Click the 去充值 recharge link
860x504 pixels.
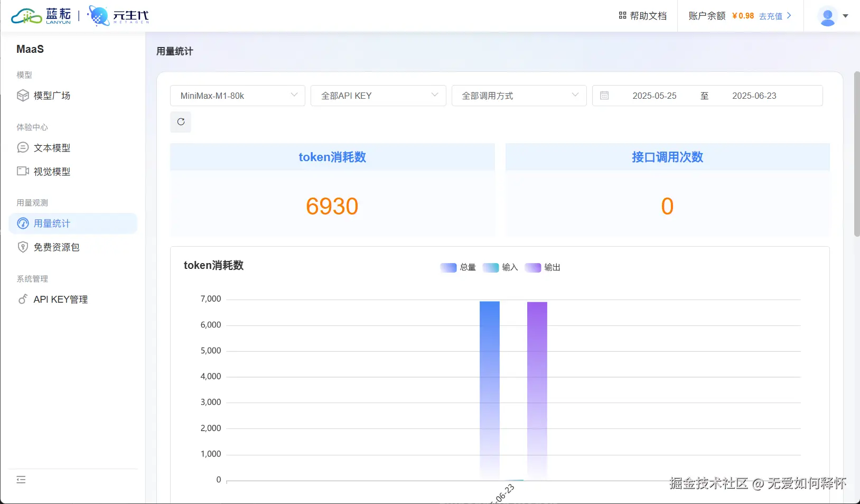[775, 16]
